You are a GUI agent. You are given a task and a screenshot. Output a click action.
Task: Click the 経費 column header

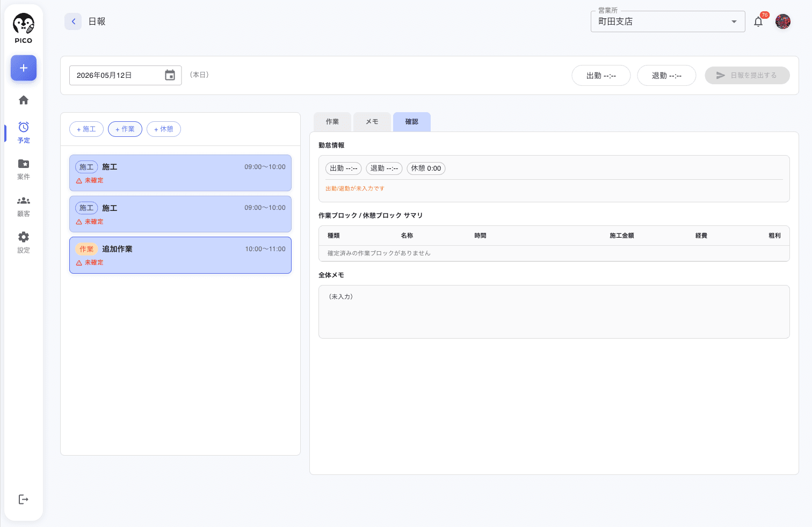point(701,236)
